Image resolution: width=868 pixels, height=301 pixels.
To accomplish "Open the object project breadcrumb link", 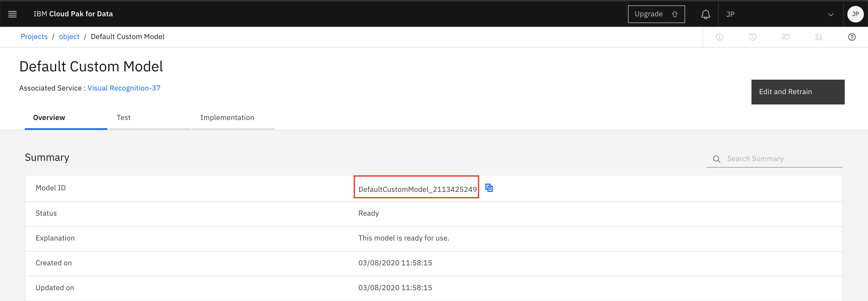I will [69, 37].
